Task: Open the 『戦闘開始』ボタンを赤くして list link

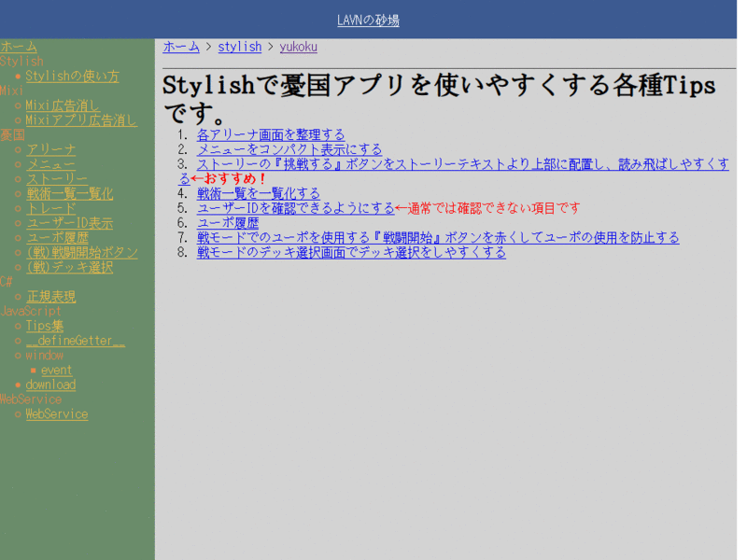Action: click(438, 238)
